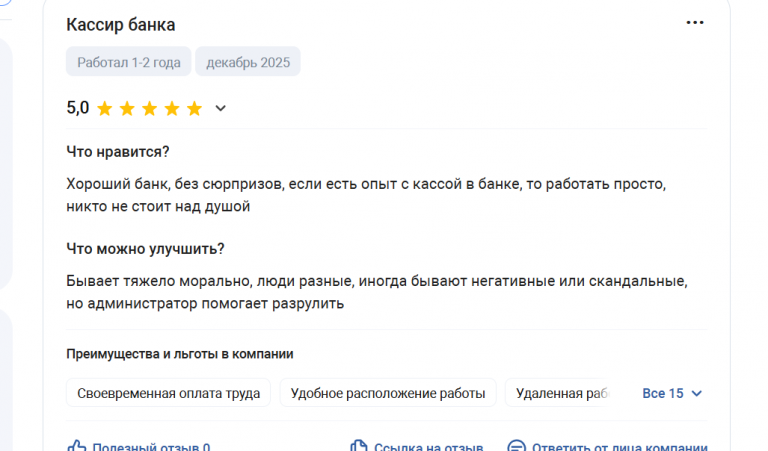Image resolution: width=768 pixels, height=451 pixels.
Task: Mark review as 'Полезный отзыв'
Action: pos(150,447)
